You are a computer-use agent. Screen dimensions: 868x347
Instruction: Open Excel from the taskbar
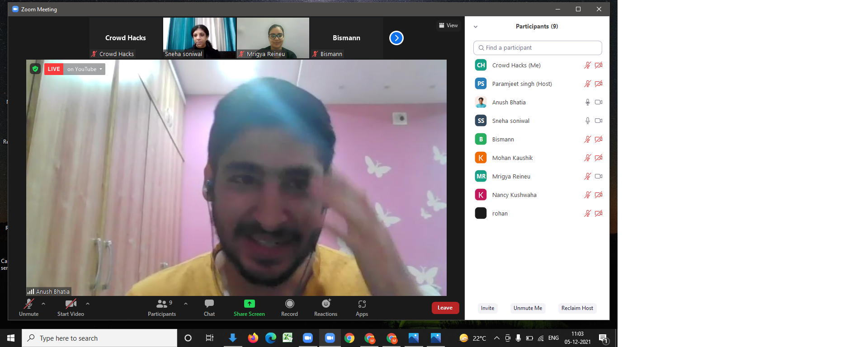288,338
